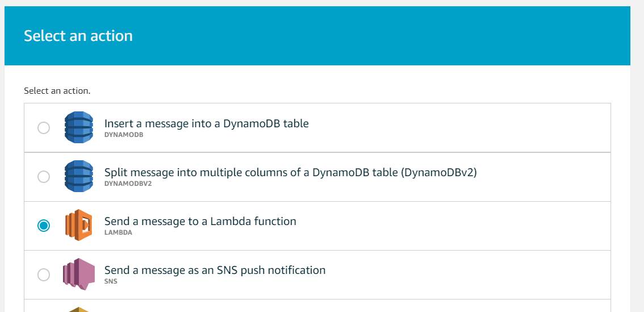Click 'Insert a message into a DynamoDB table'

click(207, 123)
